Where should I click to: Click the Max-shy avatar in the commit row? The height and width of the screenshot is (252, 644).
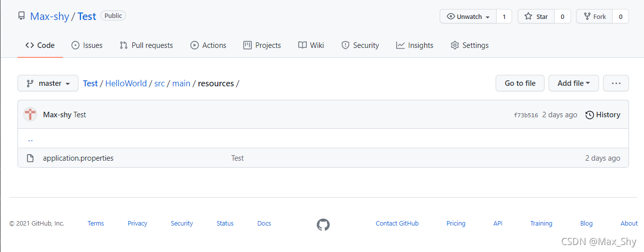coord(30,114)
